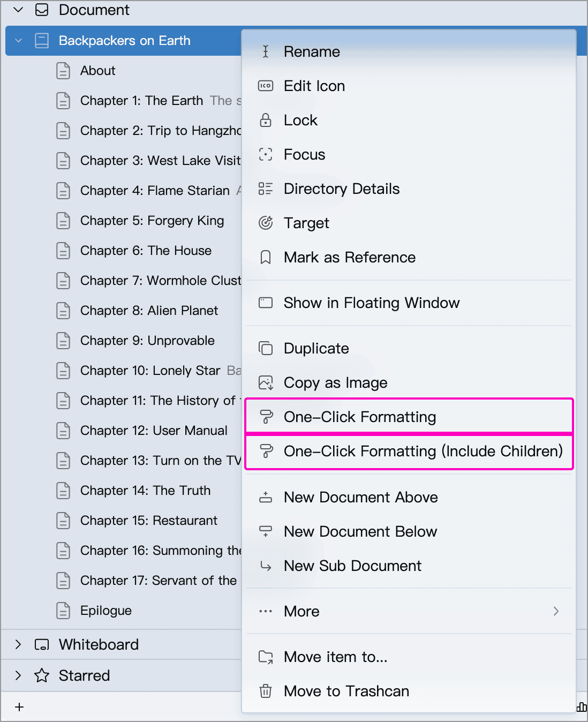Select Move to Trashcan
Viewport: 588px width, 722px height.
409,691
